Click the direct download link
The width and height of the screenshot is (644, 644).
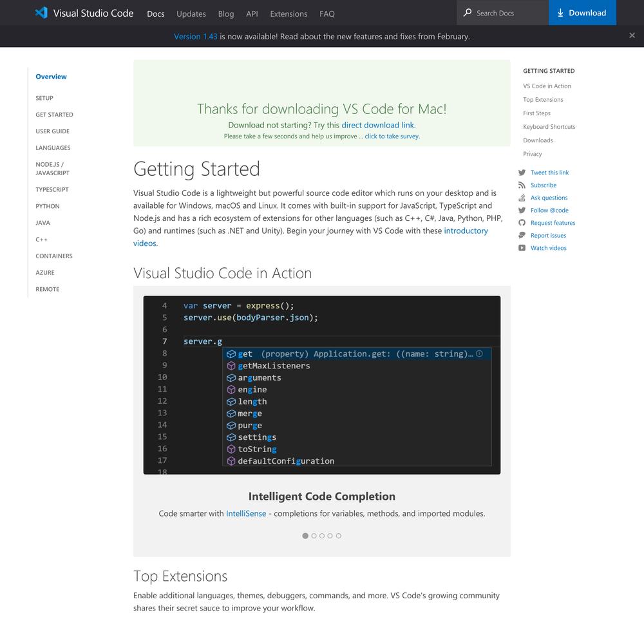pyautogui.click(x=378, y=126)
